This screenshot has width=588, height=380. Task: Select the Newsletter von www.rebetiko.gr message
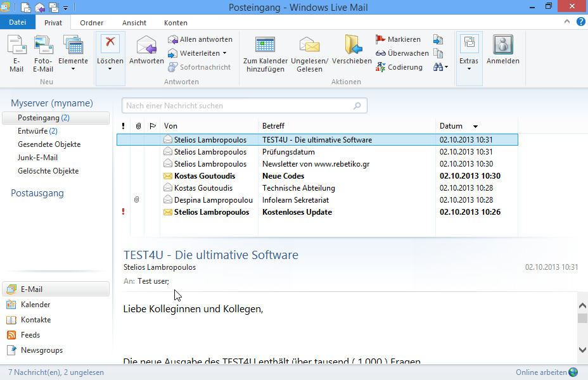(x=317, y=164)
